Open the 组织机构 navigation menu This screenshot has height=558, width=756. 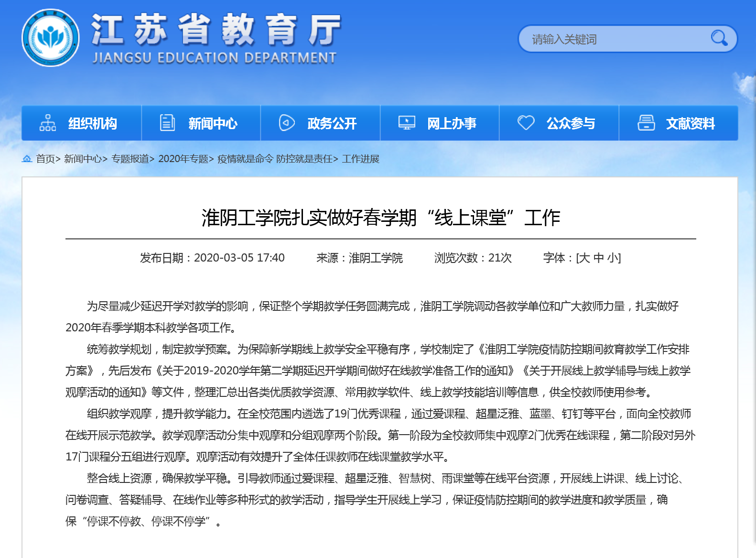92,123
